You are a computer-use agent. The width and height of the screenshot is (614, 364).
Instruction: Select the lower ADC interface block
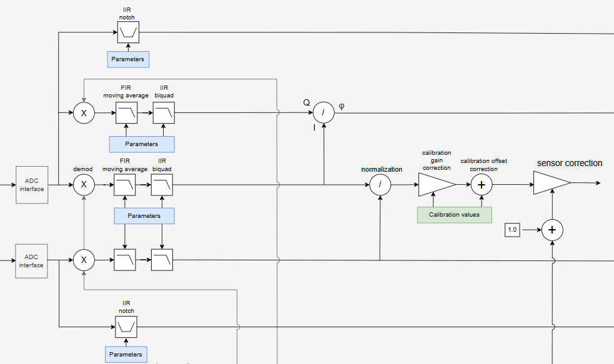(31, 261)
